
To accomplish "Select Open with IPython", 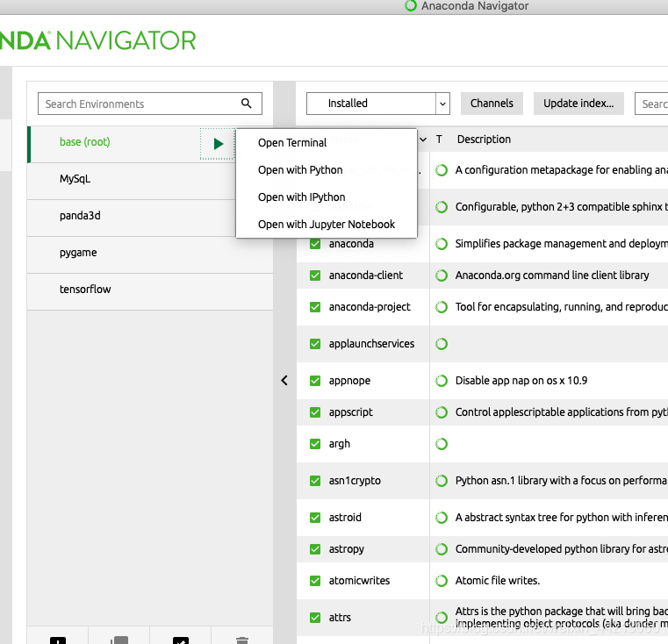I will coord(327,197).
